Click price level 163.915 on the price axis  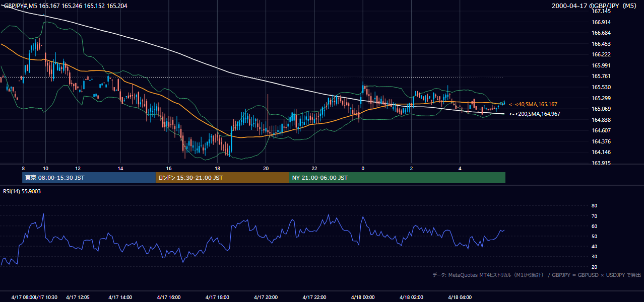601,163
